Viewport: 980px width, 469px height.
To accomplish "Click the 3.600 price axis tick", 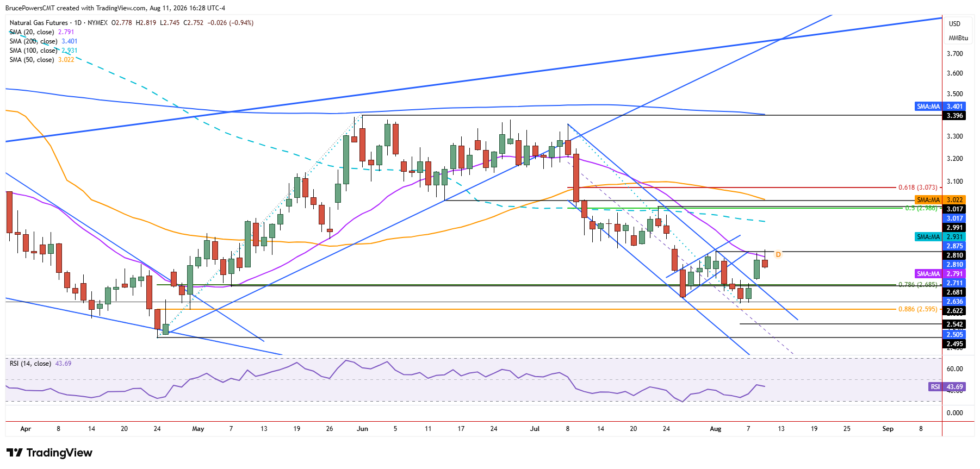I will coord(954,73).
